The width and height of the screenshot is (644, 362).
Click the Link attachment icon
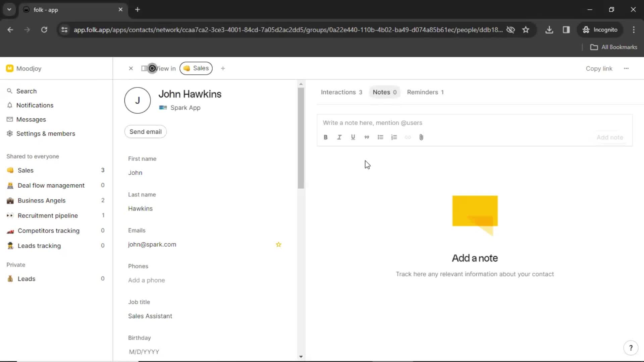point(408,137)
